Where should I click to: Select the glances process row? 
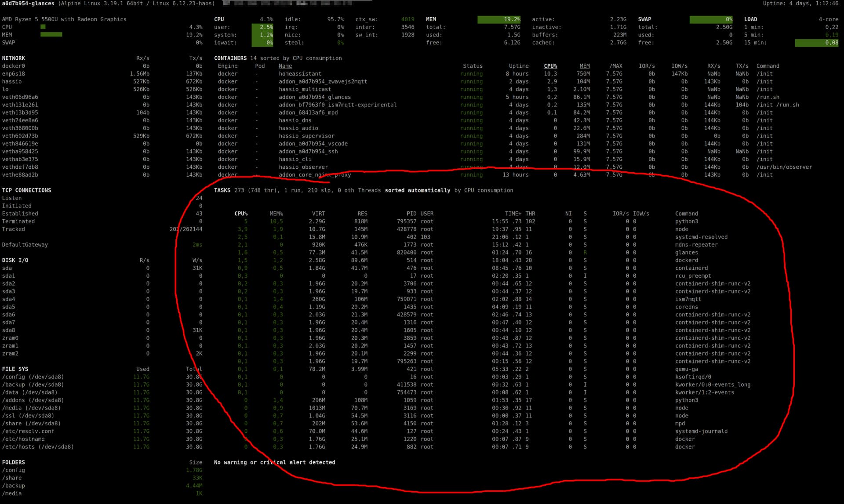click(686, 253)
